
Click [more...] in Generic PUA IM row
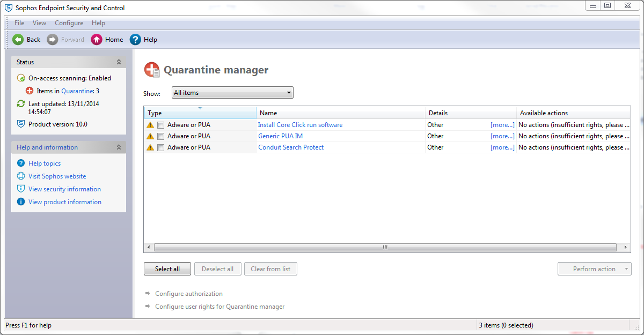pyautogui.click(x=502, y=136)
